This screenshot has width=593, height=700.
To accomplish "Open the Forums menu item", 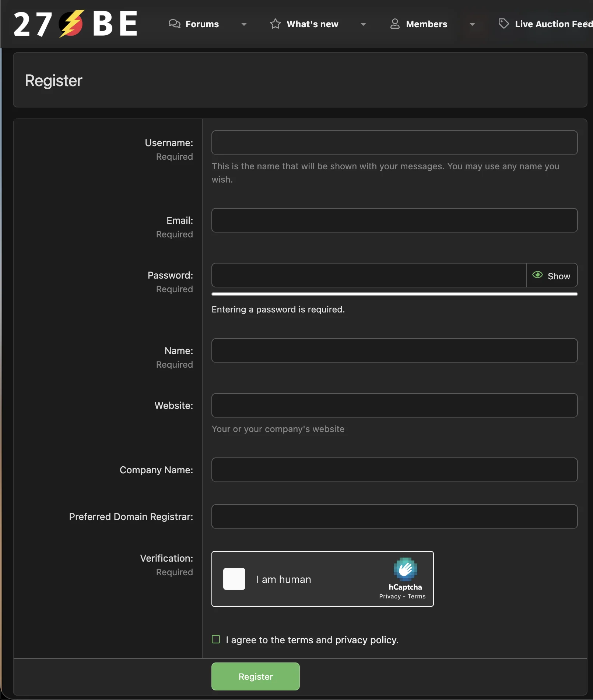I will pos(202,24).
